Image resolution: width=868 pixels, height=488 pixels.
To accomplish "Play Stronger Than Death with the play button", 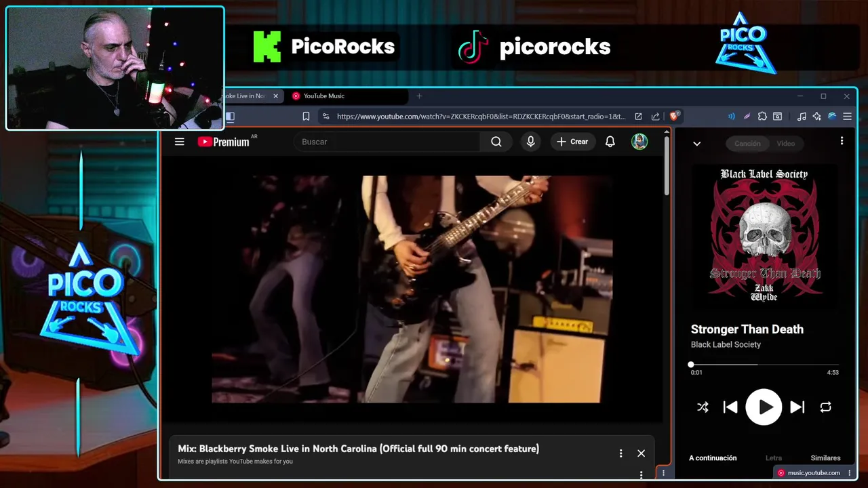I will coord(764,407).
